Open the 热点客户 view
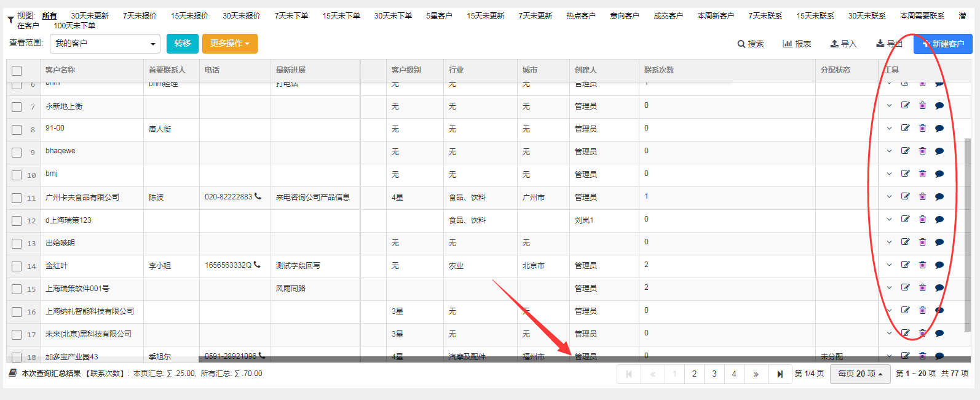 tap(581, 16)
